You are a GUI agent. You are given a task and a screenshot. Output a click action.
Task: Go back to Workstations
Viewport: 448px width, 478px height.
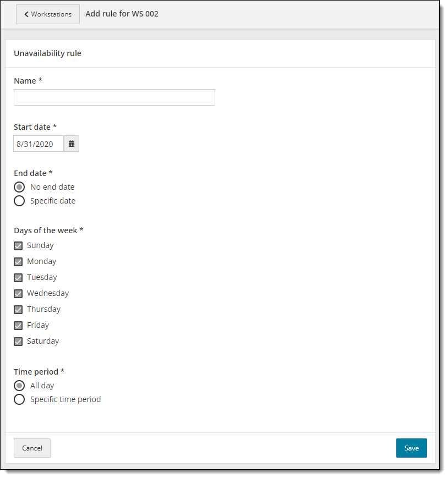coord(48,14)
